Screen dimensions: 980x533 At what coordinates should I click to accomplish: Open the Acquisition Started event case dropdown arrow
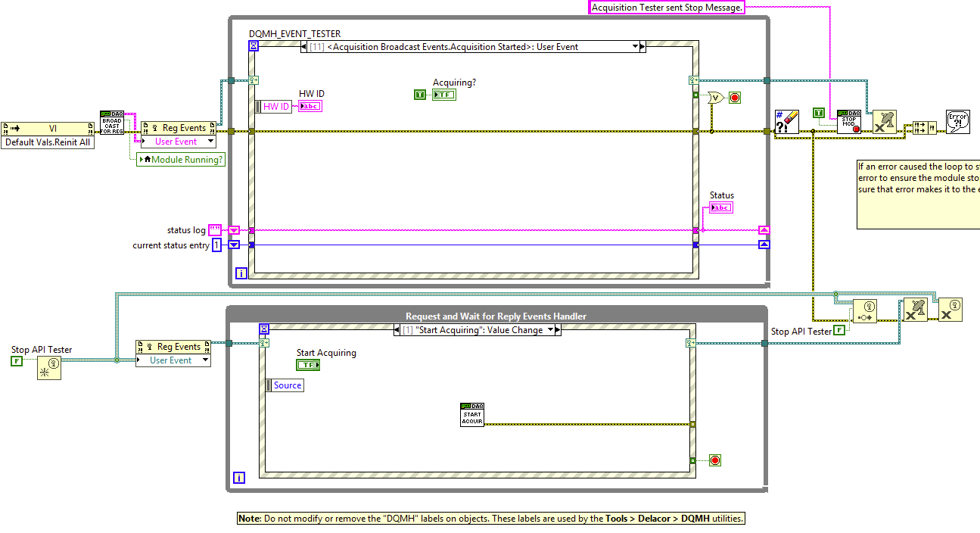point(634,47)
